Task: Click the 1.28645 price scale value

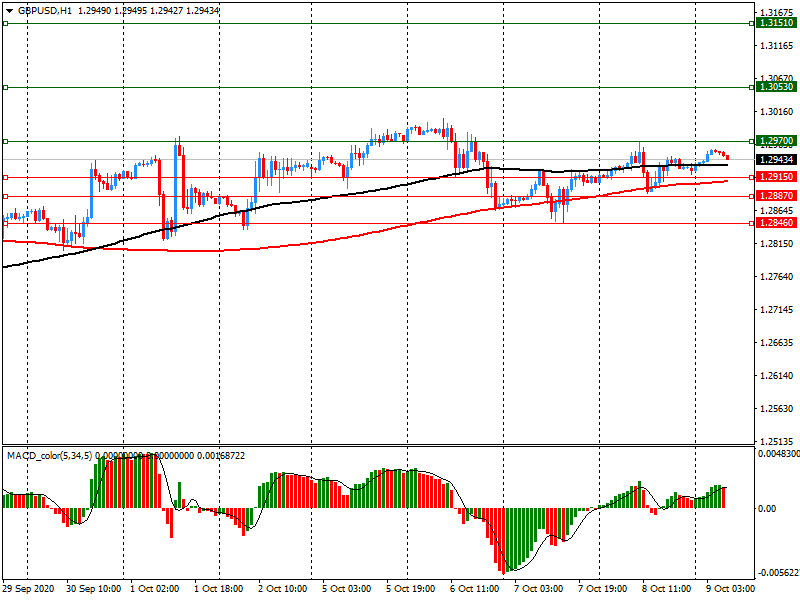Action: (777, 211)
